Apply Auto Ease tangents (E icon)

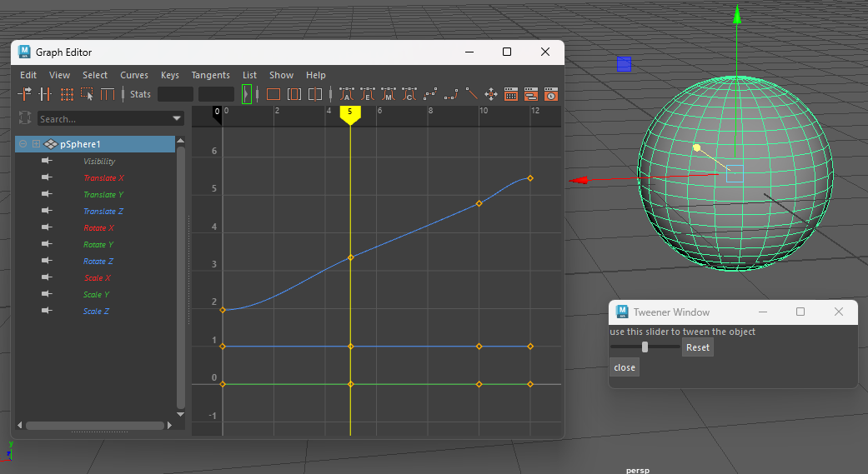click(x=368, y=94)
